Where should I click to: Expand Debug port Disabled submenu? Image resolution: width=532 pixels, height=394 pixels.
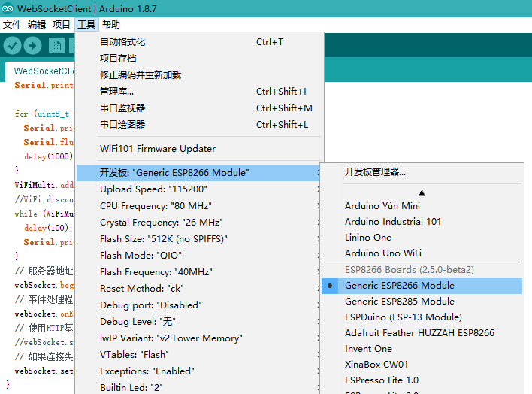coord(199,305)
